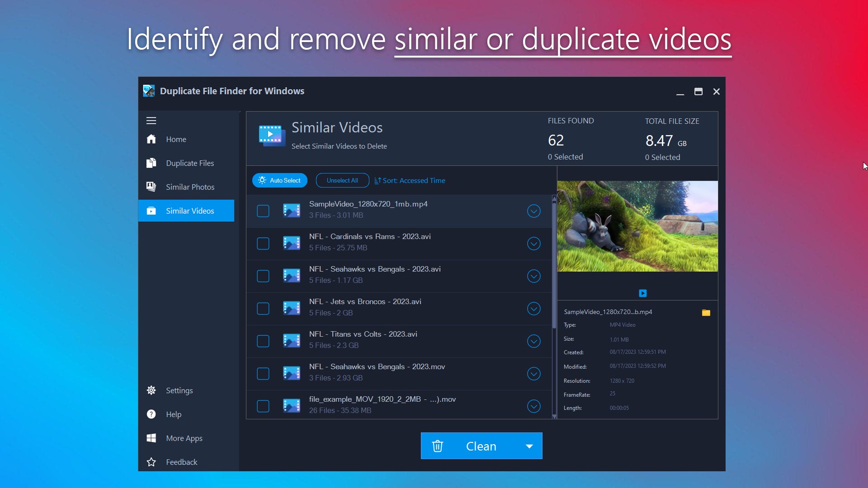The width and height of the screenshot is (868, 488).
Task: Click the Similar Photos icon
Action: click(x=151, y=187)
